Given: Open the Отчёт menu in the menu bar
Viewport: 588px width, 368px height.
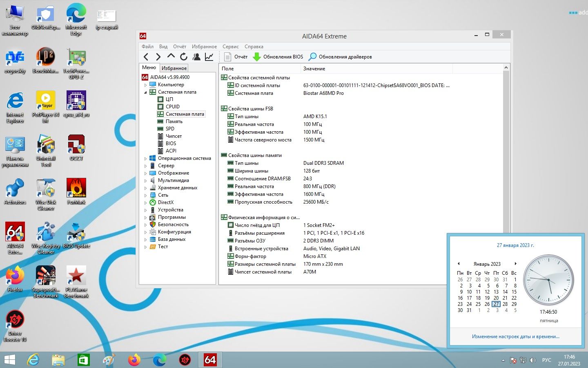Looking at the screenshot, I should pyautogui.click(x=180, y=47).
